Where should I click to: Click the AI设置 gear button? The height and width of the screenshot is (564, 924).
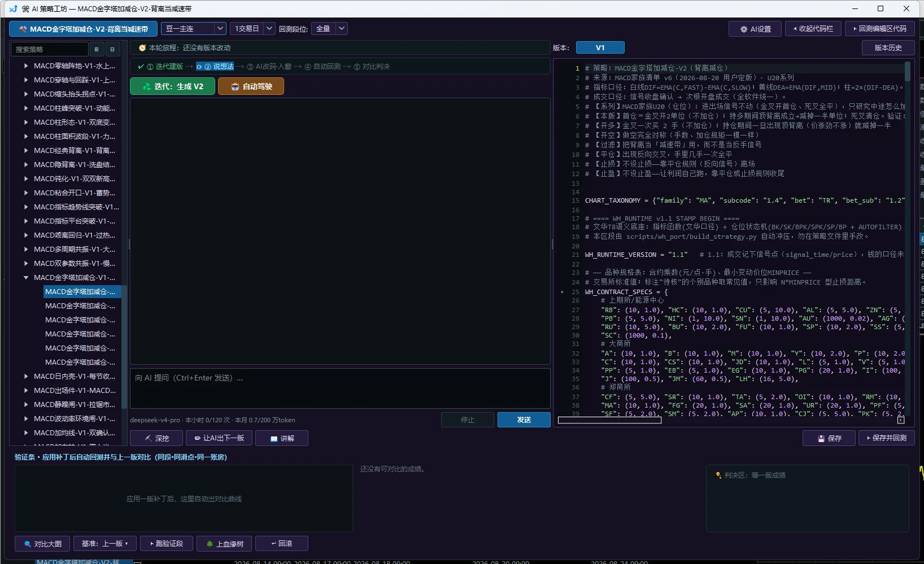(755, 29)
